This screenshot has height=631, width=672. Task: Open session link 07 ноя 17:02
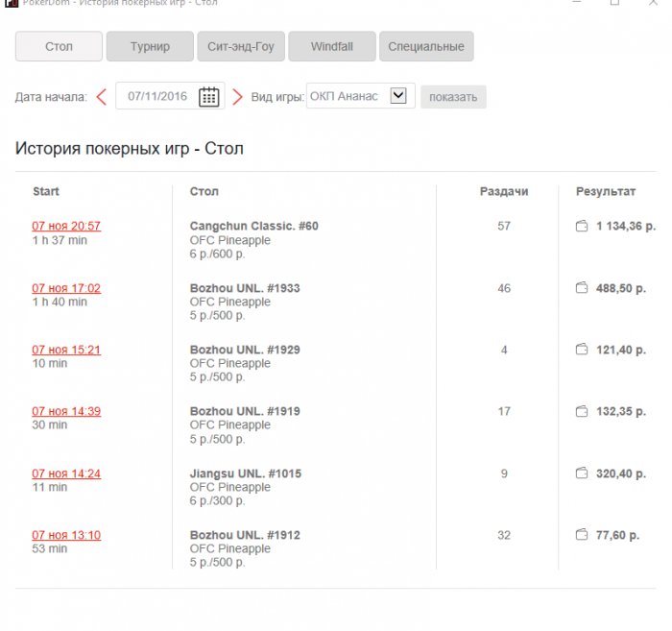(66, 288)
